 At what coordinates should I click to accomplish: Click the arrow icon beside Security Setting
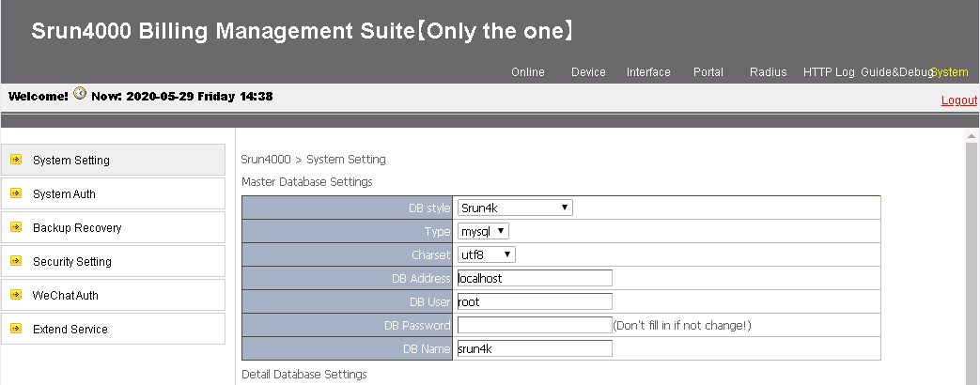click(16, 261)
